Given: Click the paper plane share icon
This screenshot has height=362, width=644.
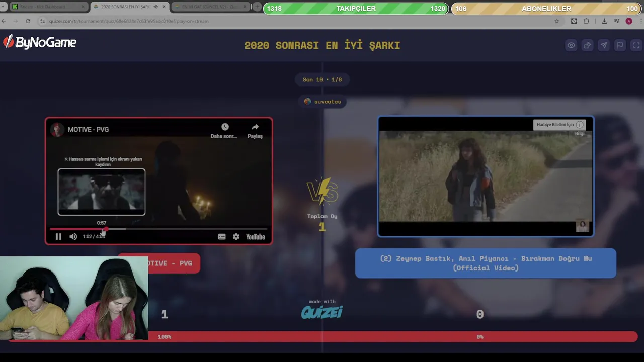Looking at the screenshot, I should point(604,45).
